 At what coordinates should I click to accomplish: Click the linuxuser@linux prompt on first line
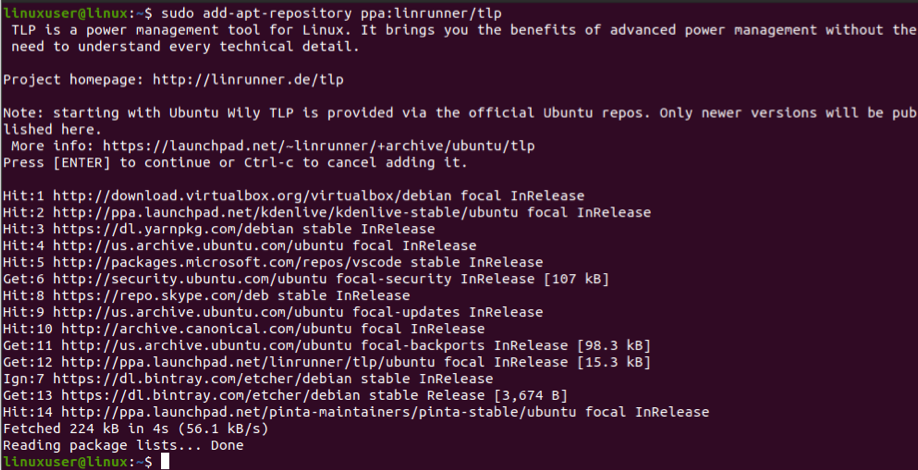(65, 13)
